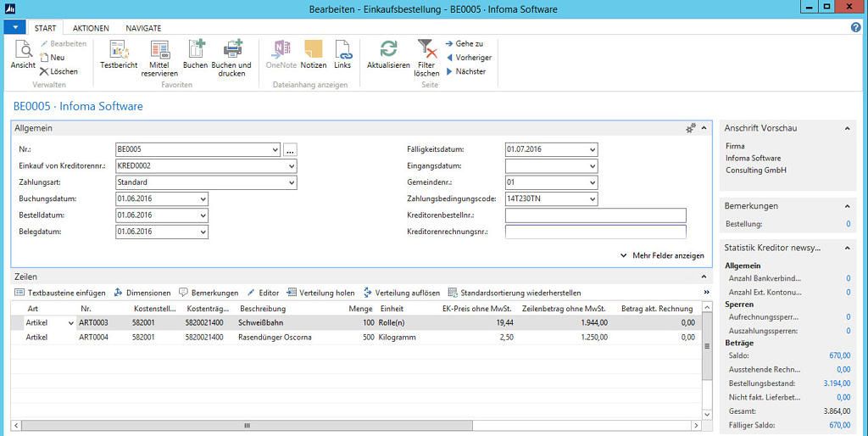The height and width of the screenshot is (436, 868).
Task: Open Zahlungsart dropdown
Action: (292, 182)
